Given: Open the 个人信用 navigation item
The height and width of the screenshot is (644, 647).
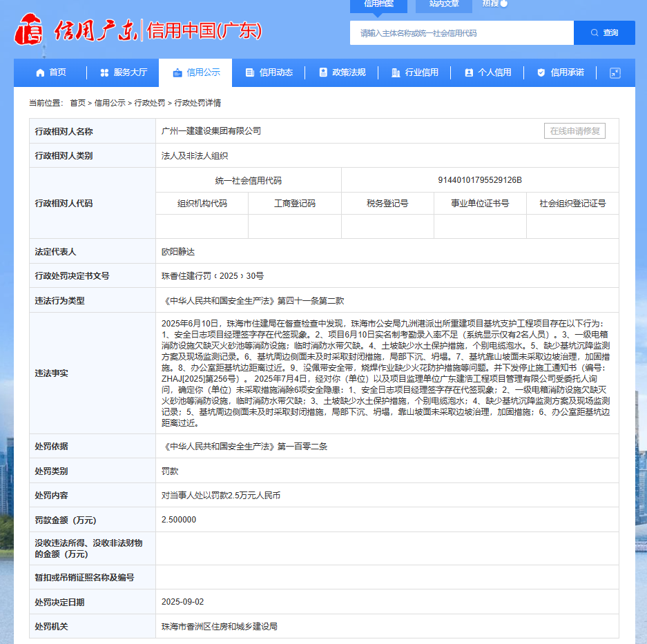Looking at the screenshot, I should pyautogui.click(x=487, y=72).
